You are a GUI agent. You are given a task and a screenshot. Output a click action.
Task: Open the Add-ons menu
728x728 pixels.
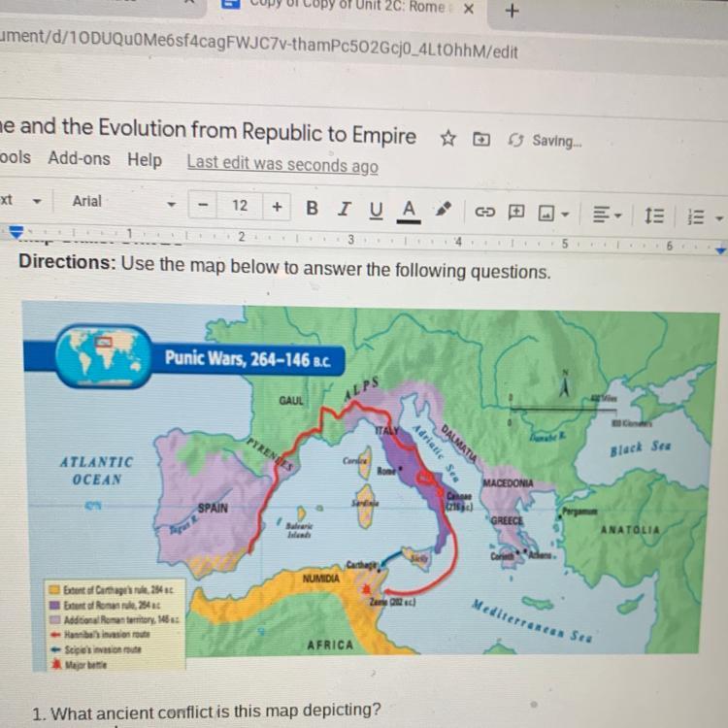pyautogui.click(x=79, y=158)
